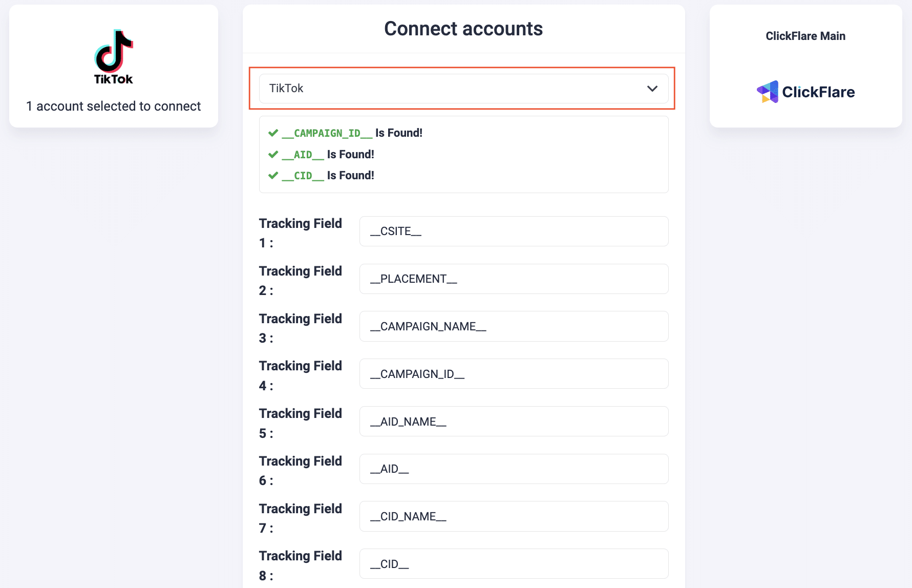Click the 'Tracking Field 4 :' label
The image size is (912, 588).
tap(301, 375)
